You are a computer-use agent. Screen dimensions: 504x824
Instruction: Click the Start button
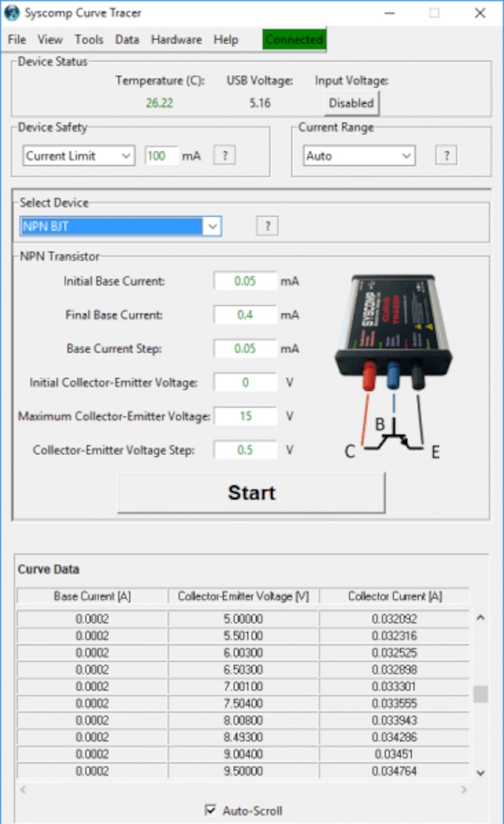click(251, 493)
